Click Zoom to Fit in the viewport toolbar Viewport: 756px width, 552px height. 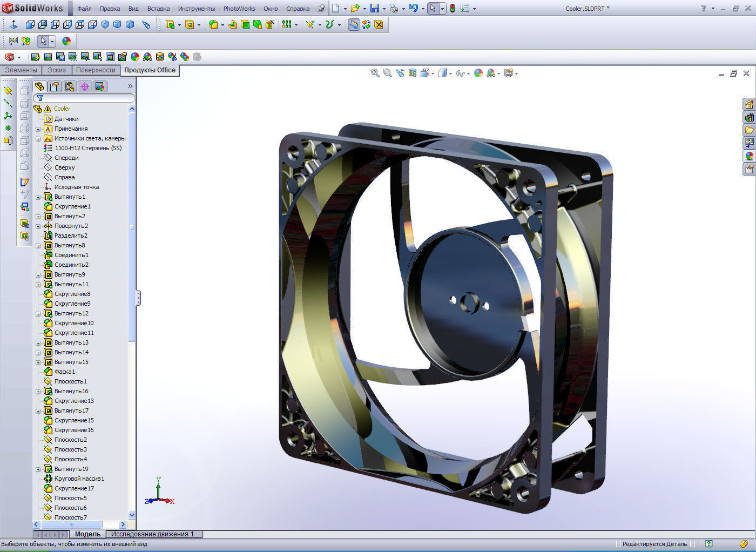(x=375, y=73)
